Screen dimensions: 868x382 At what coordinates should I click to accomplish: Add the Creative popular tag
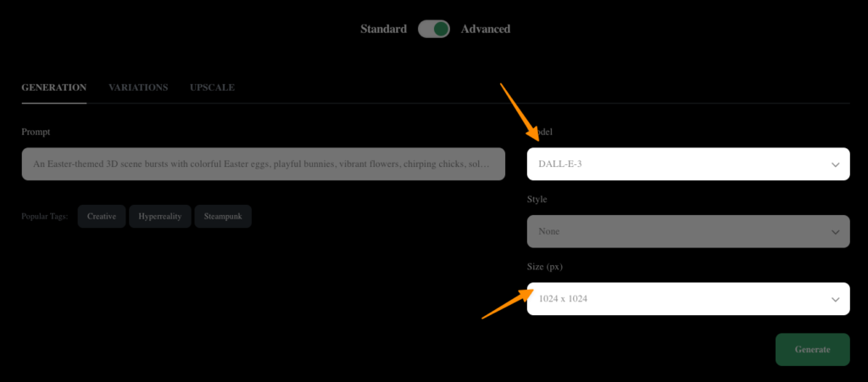pyautogui.click(x=102, y=217)
